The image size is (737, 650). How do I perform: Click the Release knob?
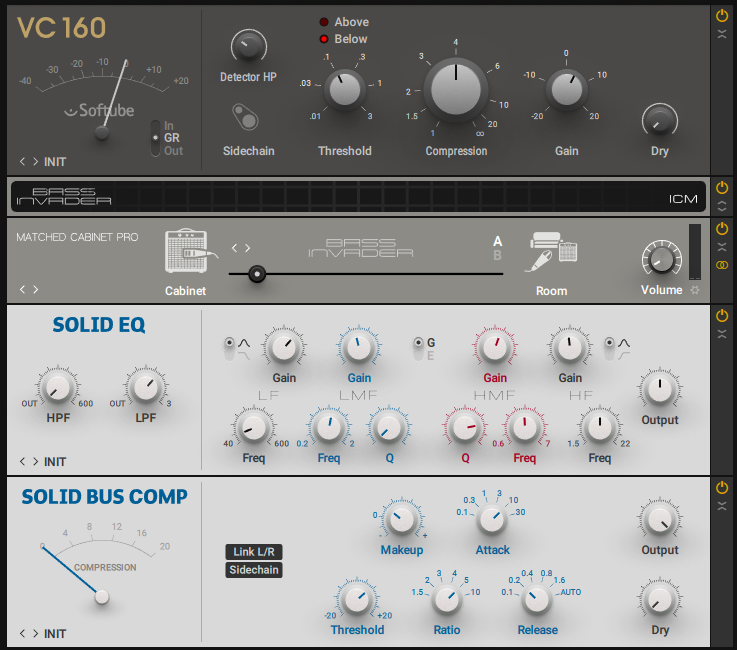click(x=537, y=600)
